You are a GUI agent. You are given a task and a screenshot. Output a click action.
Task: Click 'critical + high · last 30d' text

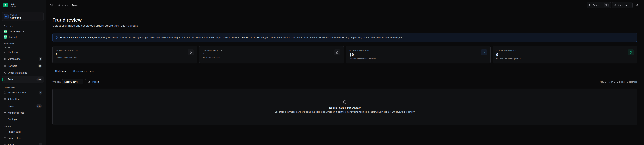coord(66,57)
